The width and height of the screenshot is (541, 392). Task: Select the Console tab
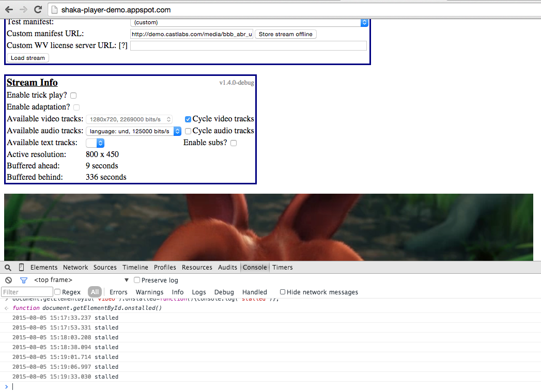click(255, 267)
